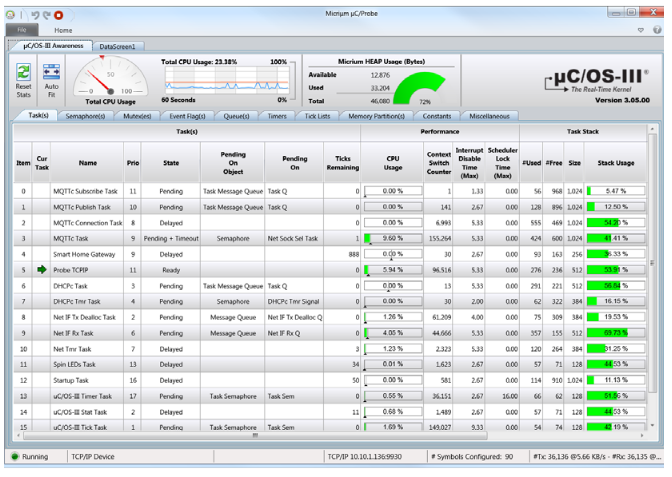Click the CPU usage bar for MQTTc Task
This screenshot has height=477, width=672.
point(393,238)
